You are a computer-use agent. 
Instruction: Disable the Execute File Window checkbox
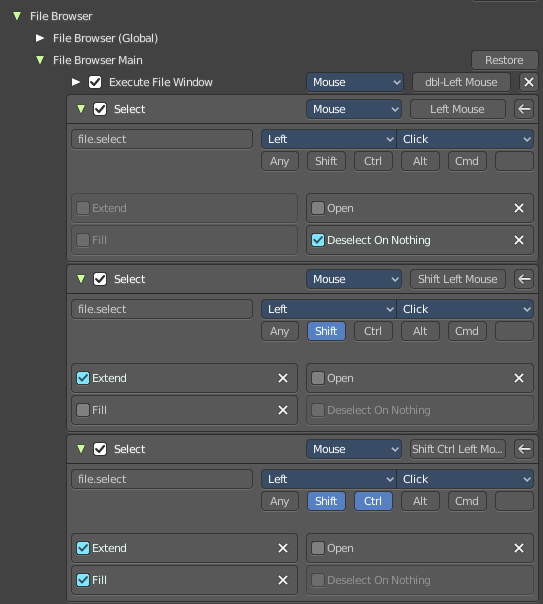click(95, 82)
